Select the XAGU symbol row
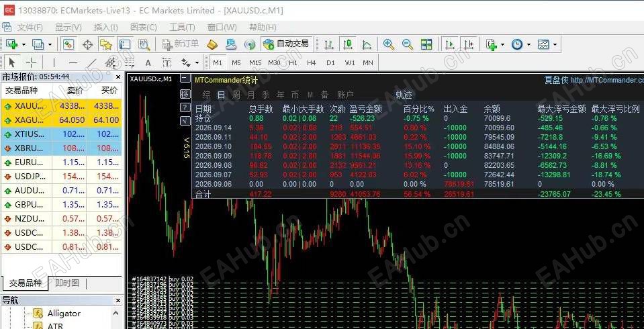Viewport: 644px width, 329px height. click(x=62, y=120)
